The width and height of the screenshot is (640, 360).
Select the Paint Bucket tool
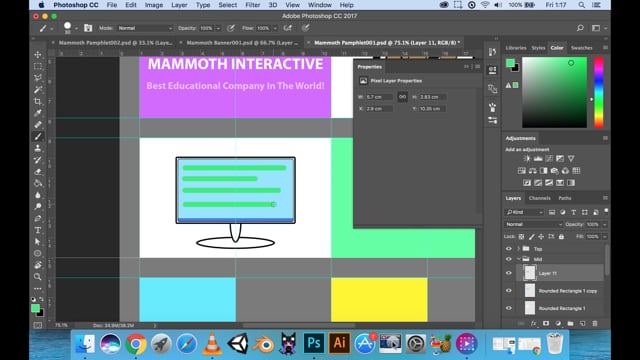pos(38,183)
